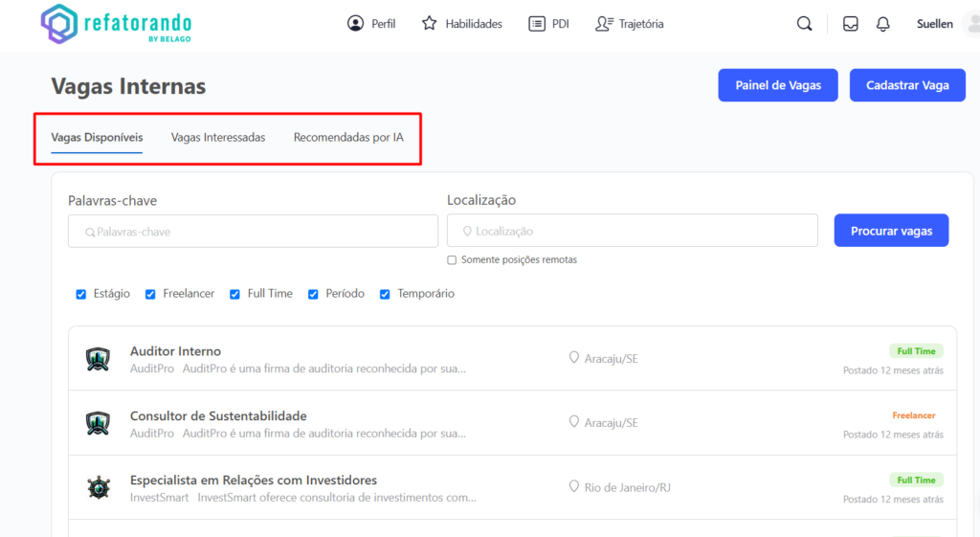The height and width of the screenshot is (537, 980).
Task: Open Trajetória in the top navigation
Action: (629, 24)
